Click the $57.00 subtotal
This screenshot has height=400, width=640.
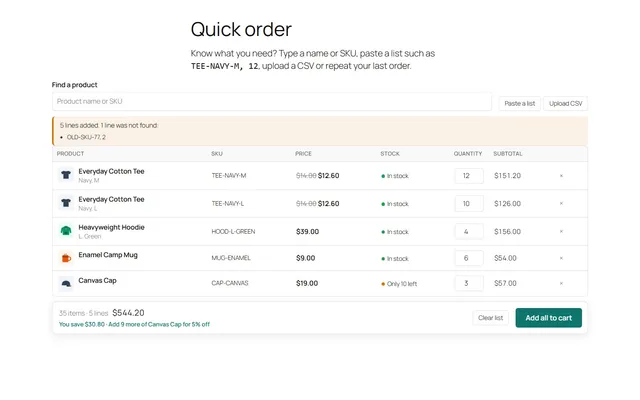(505, 283)
